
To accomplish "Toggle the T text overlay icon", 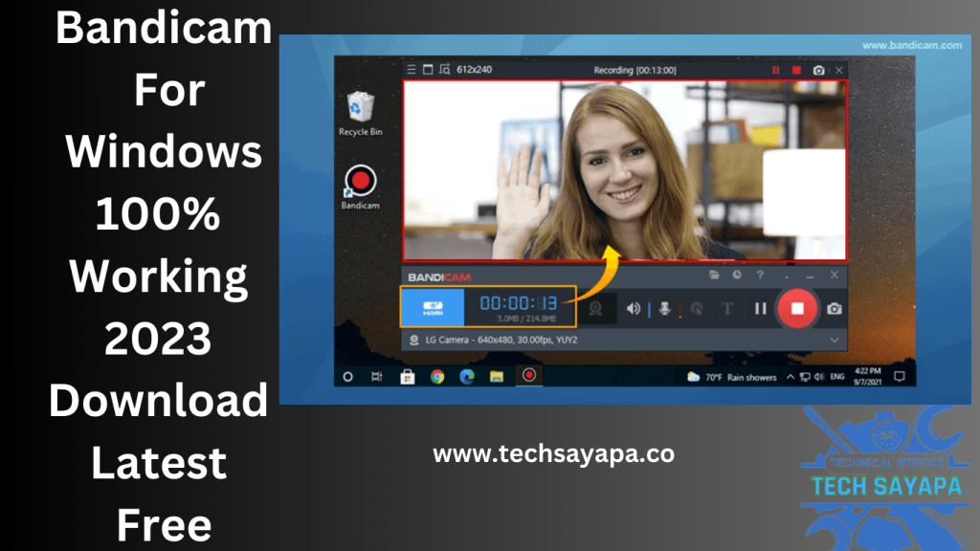I will 727,309.
